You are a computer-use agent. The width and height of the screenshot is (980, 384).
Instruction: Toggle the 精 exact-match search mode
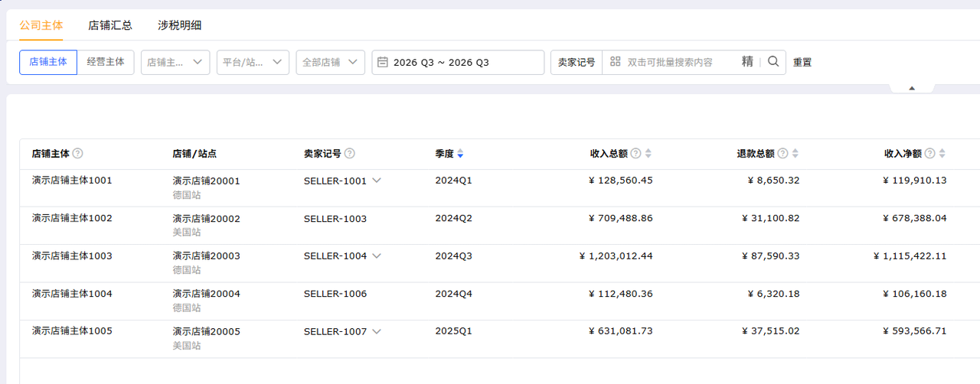click(747, 62)
